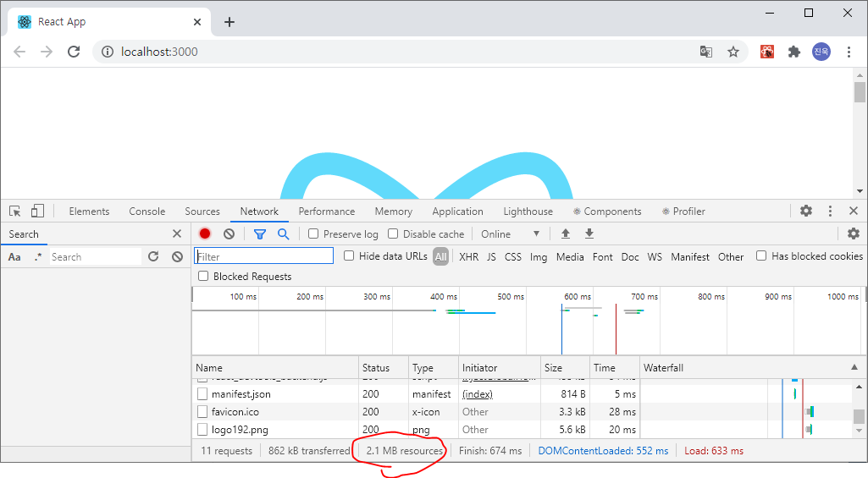Toggle regular expression search option

[37, 256]
